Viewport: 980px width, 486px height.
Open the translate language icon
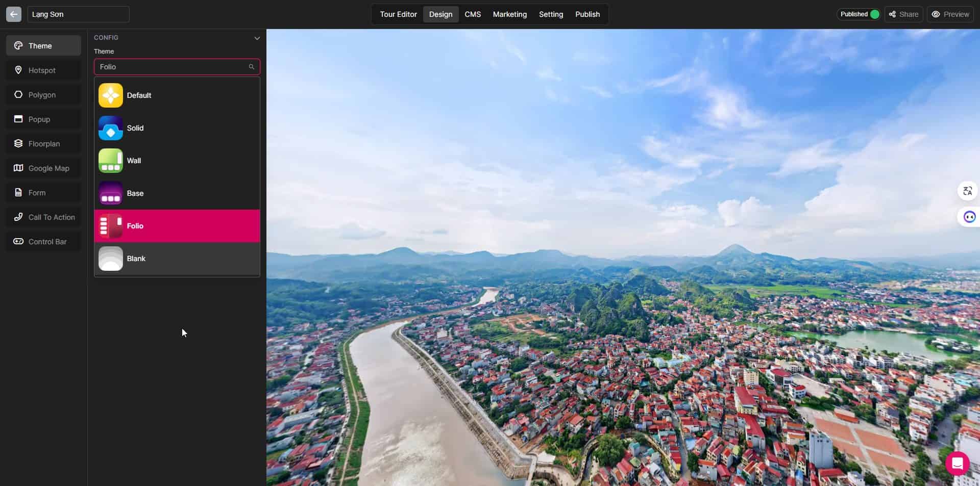pos(967,191)
